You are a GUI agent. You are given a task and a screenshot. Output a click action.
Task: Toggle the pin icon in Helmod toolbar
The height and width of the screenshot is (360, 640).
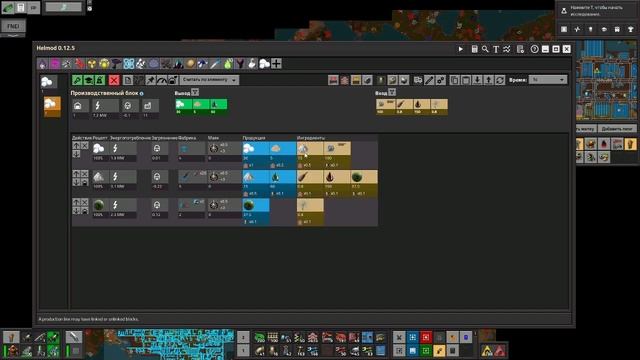151,80
